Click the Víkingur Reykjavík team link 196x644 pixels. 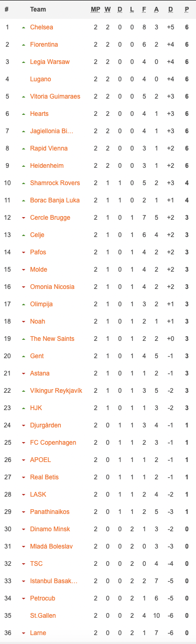click(x=56, y=391)
